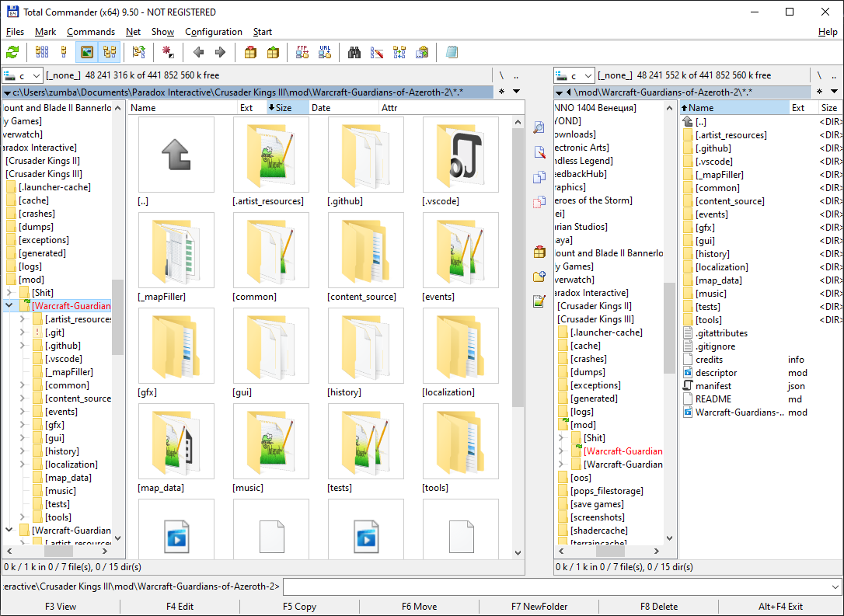Select the [.vscode] folder thumbnail
Screen dimensions: 844x616
[461, 162]
